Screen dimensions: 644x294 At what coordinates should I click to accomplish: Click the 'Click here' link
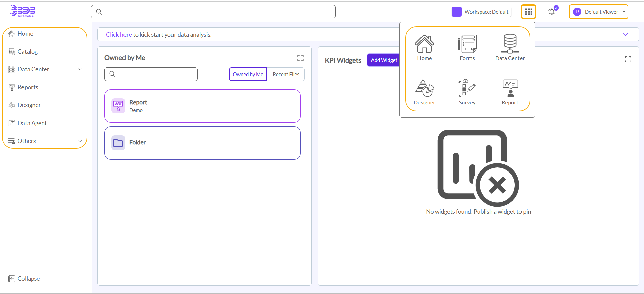click(119, 35)
